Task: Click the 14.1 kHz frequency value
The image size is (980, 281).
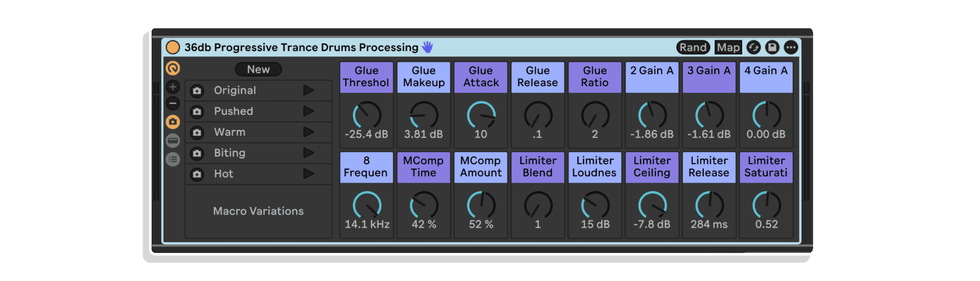Action: click(367, 224)
